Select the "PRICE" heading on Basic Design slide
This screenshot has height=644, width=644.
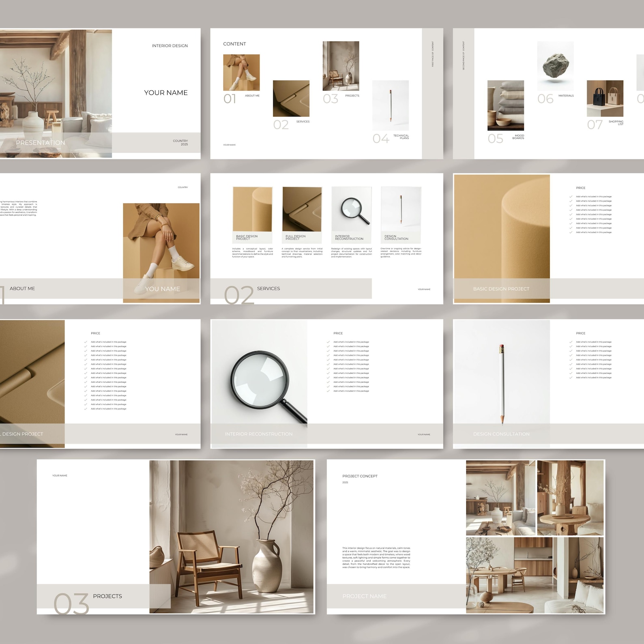581,188
